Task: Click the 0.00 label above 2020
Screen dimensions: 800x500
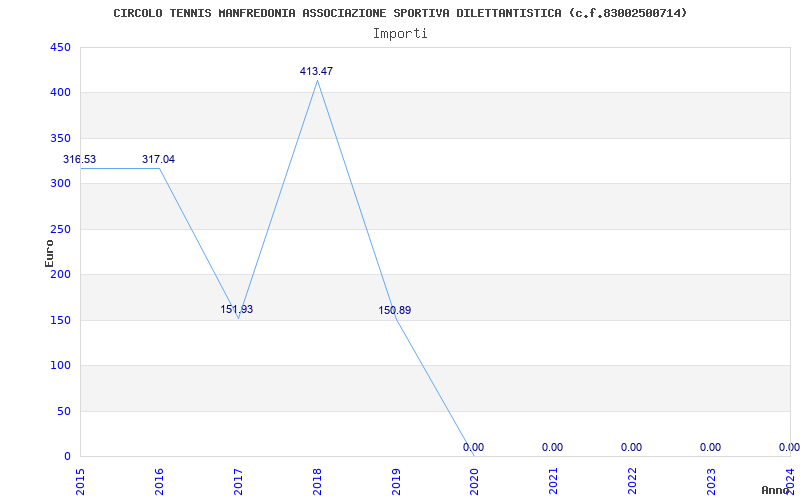Action: (x=473, y=447)
